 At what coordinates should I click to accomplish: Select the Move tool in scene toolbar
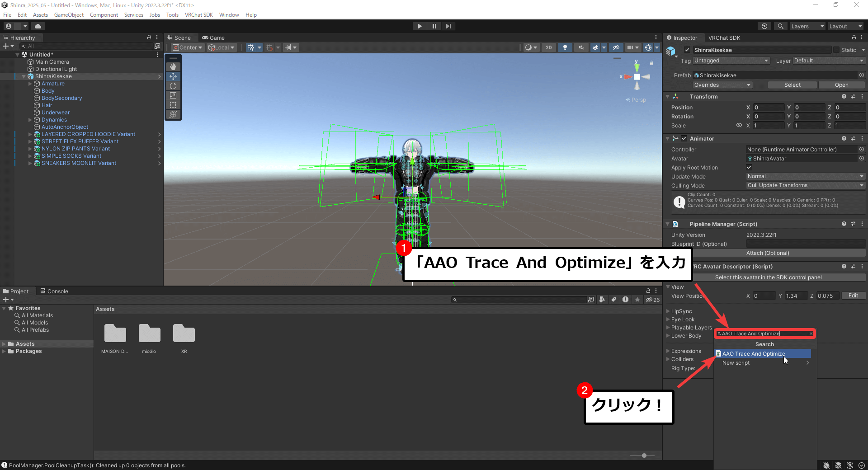pyautogui.click(x=173, y=76)
